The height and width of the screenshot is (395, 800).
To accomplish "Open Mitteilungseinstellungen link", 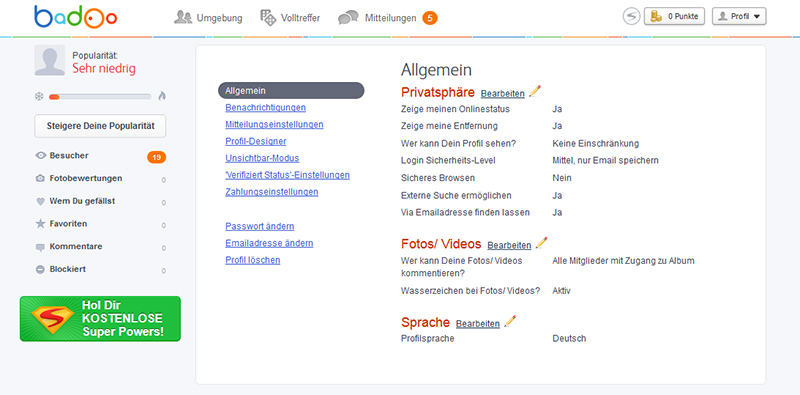I will tap(274, 125).
